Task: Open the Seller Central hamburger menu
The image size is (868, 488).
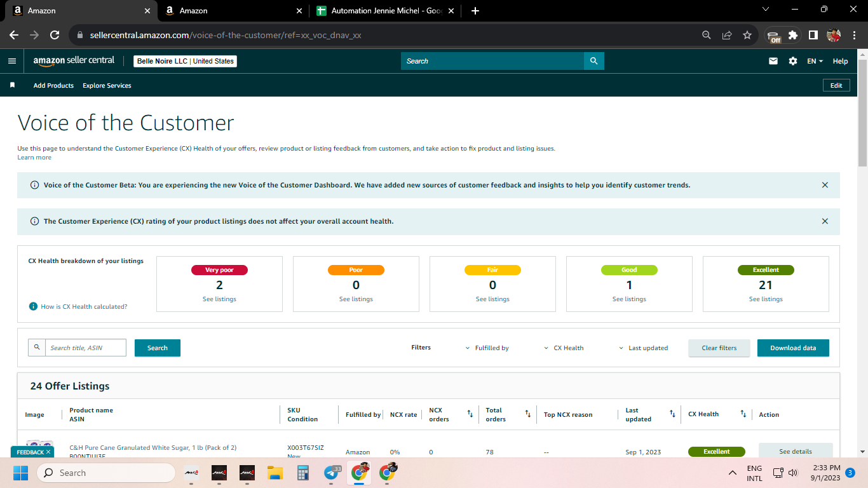Action: 12,61
